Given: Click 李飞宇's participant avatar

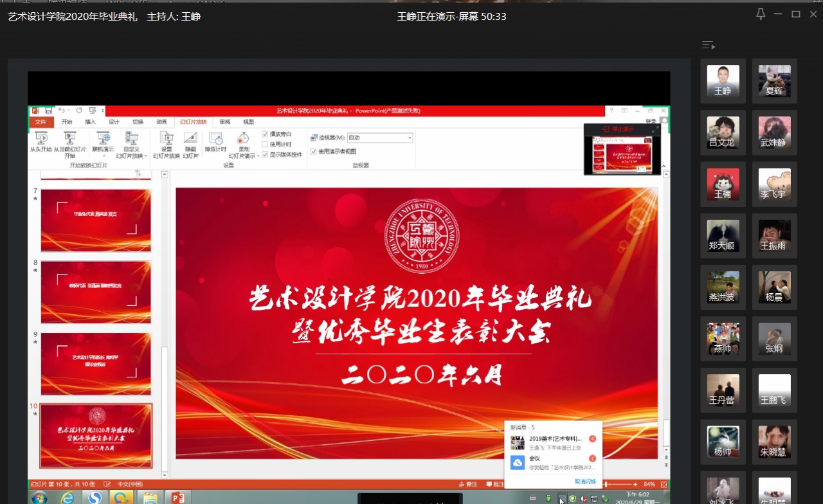Looking at the screenshot, I should tap(774, 184).
